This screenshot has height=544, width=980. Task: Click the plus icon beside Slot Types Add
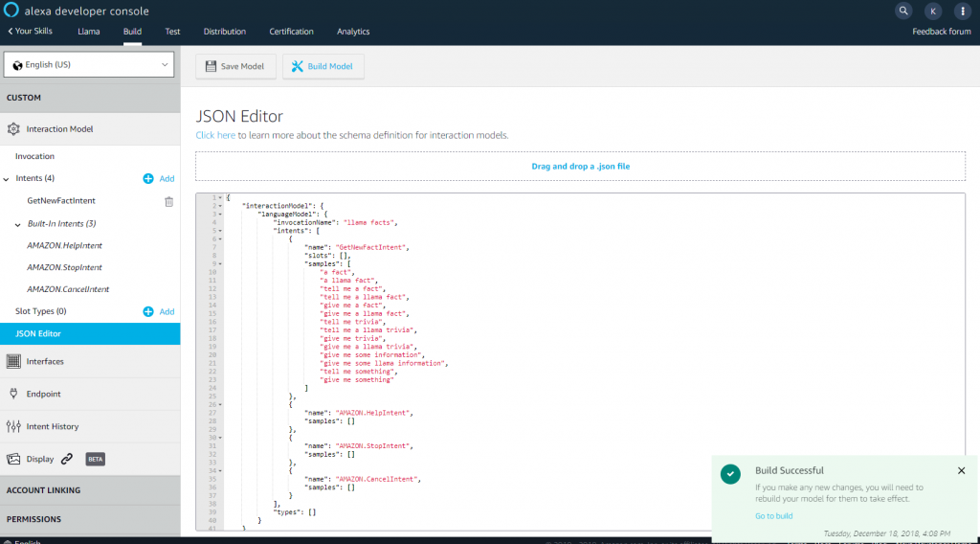(x=148, y=311)
